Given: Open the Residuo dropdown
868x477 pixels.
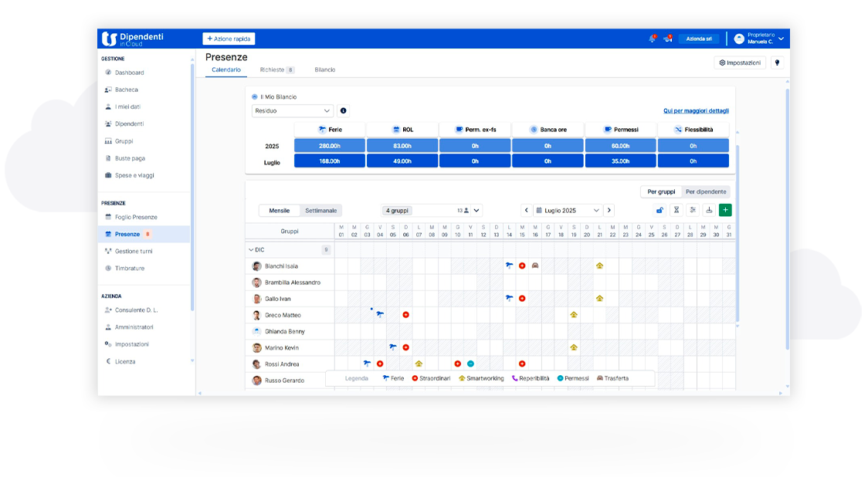Looking at the screenshot, I should 293,110.
